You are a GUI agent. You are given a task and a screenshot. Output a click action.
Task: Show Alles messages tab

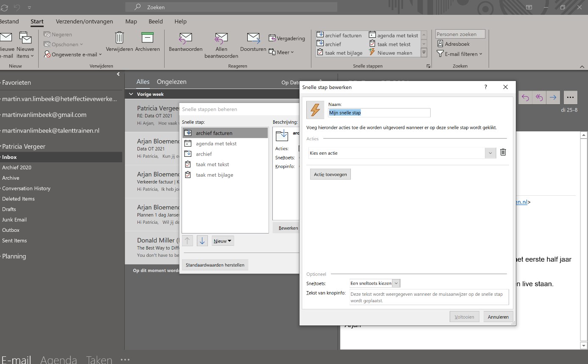(x=143, y=82)
